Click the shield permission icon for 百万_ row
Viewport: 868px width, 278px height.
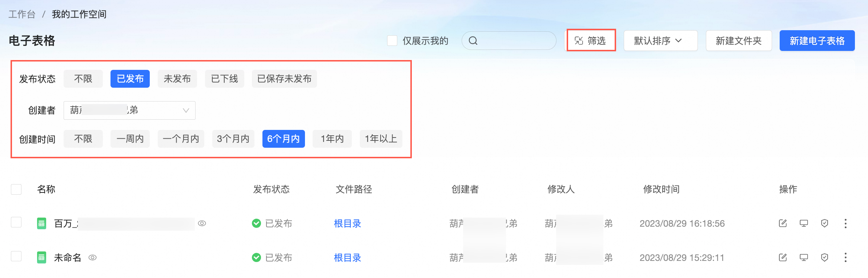tap(824, 223)
